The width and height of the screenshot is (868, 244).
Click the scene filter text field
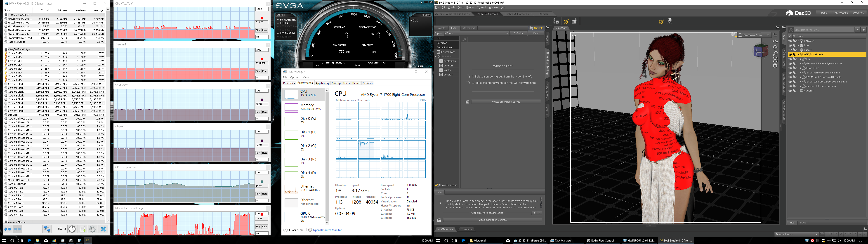click(x=824, y=30)
